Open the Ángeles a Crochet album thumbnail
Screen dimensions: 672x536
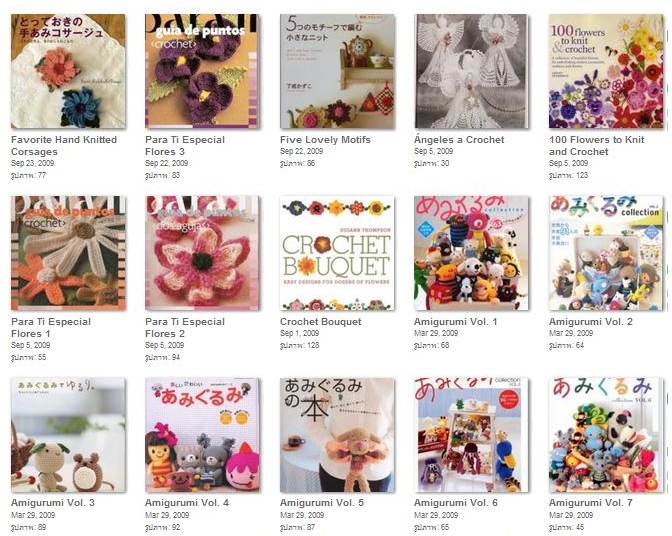pyautogui.click(x=471, y=71)
